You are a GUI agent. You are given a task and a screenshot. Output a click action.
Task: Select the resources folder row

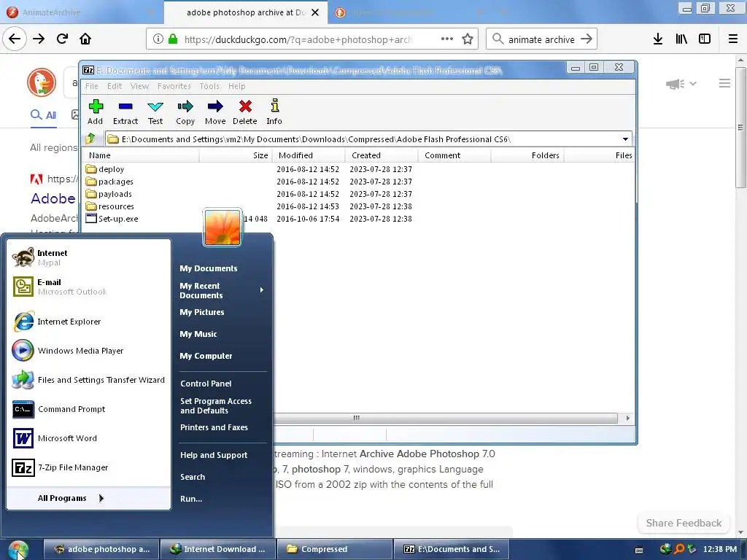tap(357, 206)
